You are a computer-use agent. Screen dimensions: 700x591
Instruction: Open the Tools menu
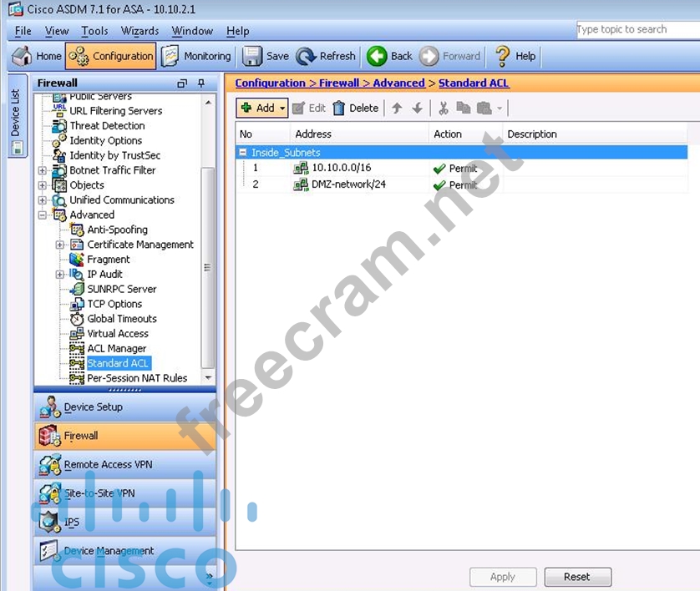point(94,31)
